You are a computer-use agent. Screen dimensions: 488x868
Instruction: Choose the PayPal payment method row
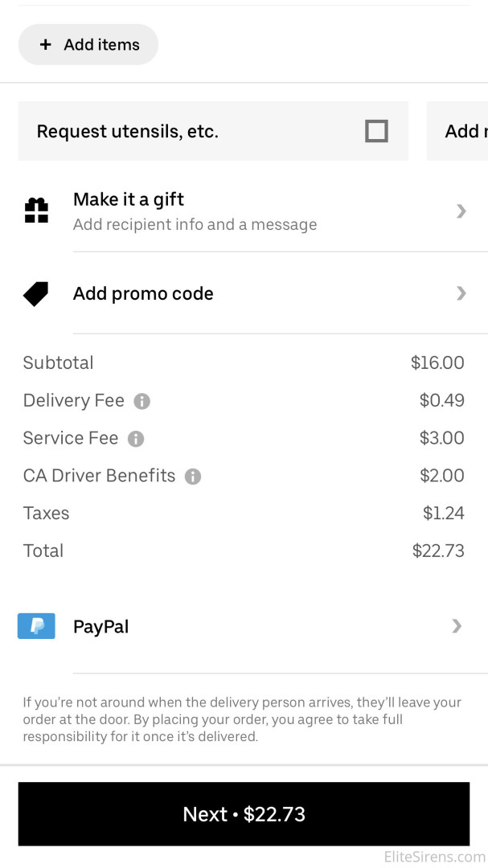(x=241, y=626)
